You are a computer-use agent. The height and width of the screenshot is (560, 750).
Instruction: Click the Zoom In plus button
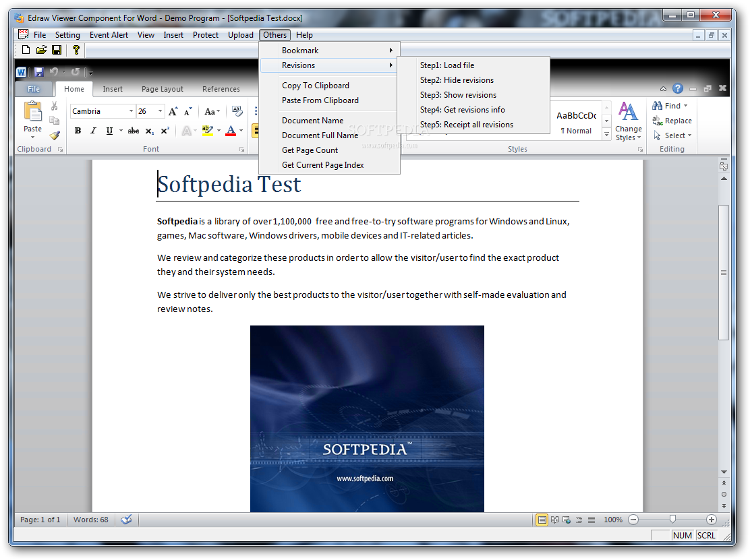pos(712,520)
